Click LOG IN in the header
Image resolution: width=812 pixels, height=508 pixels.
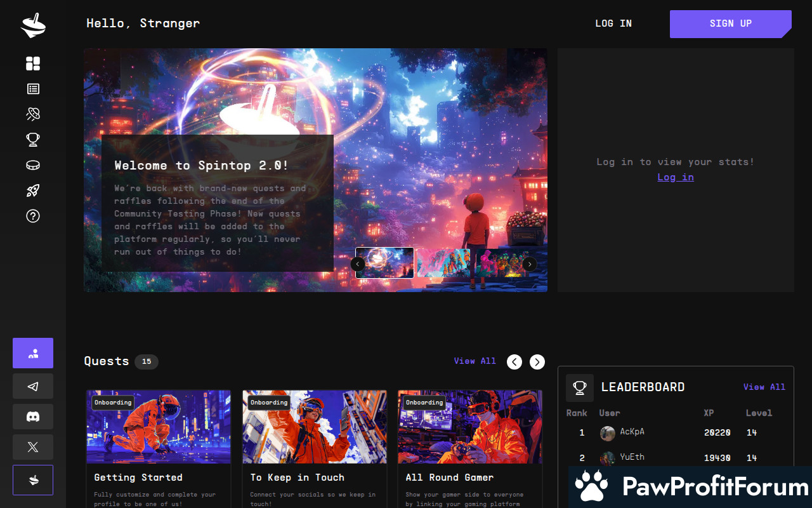pyautogui.click(x=613, y=23)
